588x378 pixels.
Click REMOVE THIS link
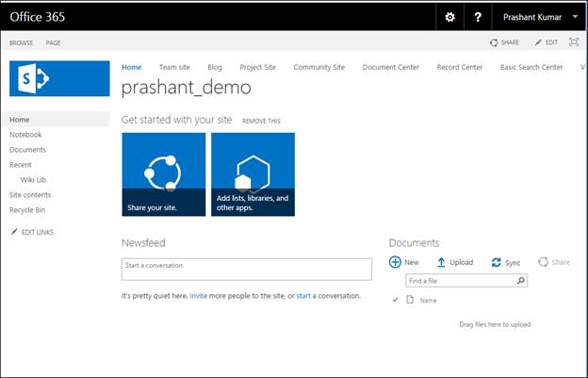[261, 121]
